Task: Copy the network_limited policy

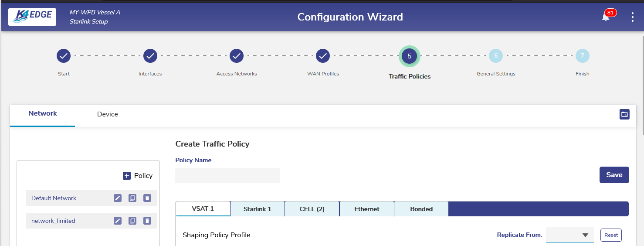Action: pos(132,221)
